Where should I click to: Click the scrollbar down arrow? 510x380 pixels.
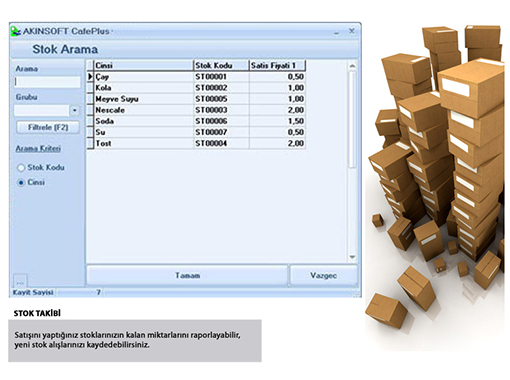tap(352, 257)
